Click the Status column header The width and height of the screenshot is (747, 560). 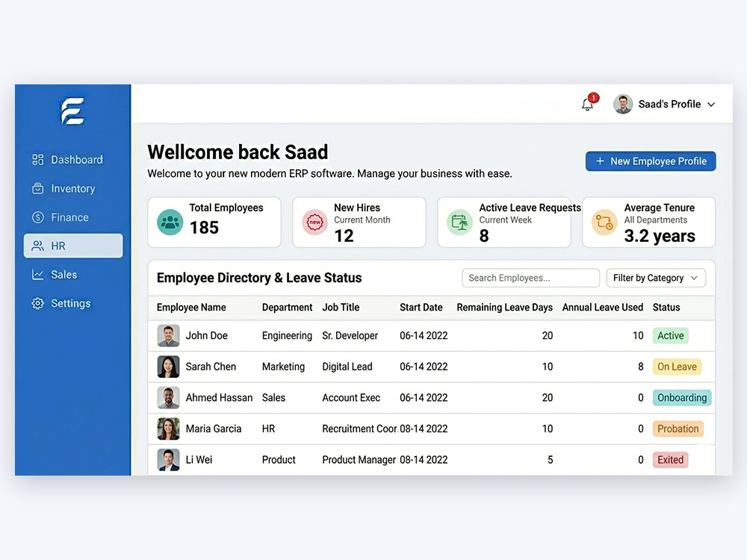point(666,308)
